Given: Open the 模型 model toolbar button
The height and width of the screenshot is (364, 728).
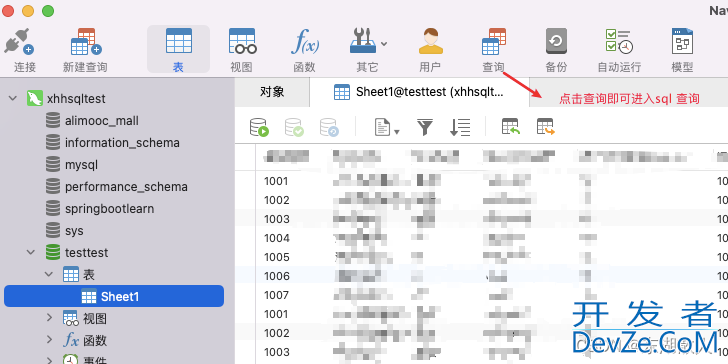Looking at the screenshot, I should pos(682,49).
